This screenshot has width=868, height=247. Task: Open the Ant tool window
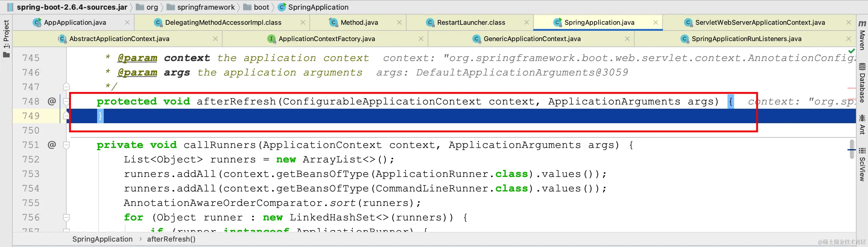pos(862,124)
